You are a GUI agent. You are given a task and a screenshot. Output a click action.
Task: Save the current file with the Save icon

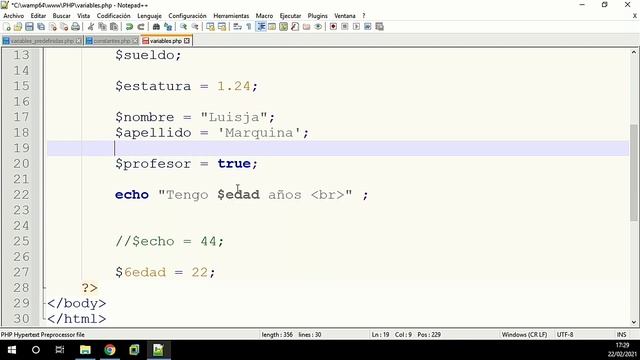coord(29,27)
